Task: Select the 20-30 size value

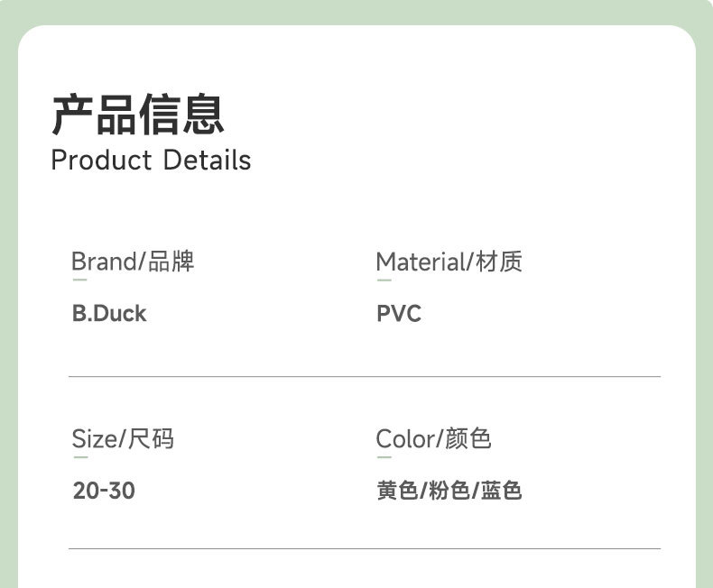Action: 104,492
